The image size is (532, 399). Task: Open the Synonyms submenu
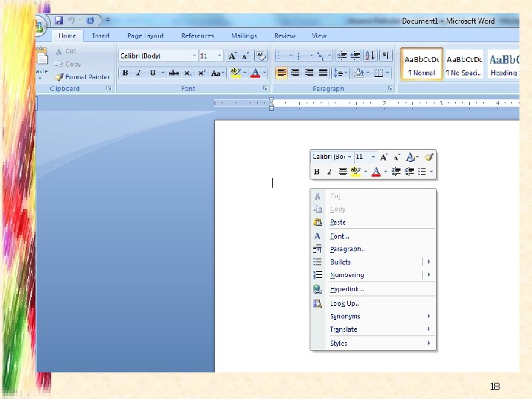[373, 316]
